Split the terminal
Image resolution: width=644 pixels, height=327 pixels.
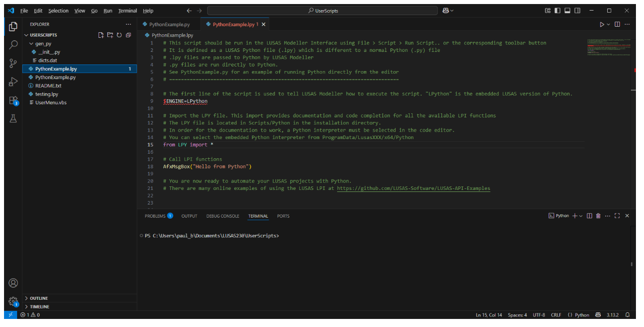coord(590,216)
